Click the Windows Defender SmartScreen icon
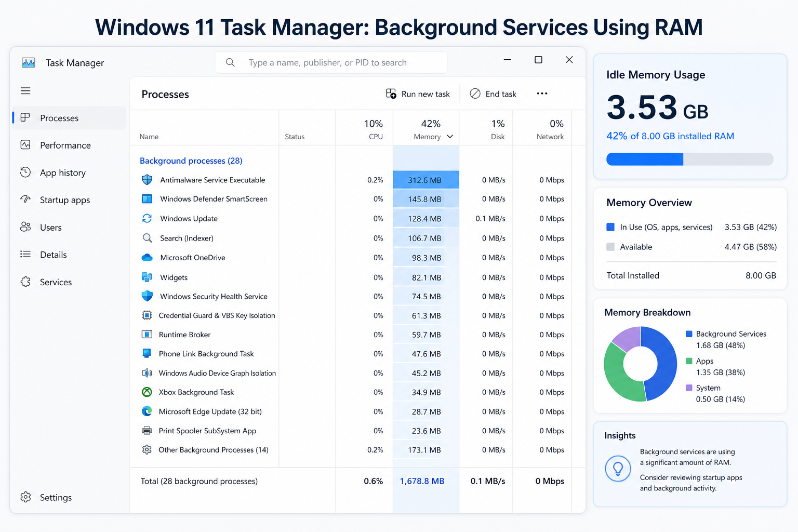 point(147,199)
